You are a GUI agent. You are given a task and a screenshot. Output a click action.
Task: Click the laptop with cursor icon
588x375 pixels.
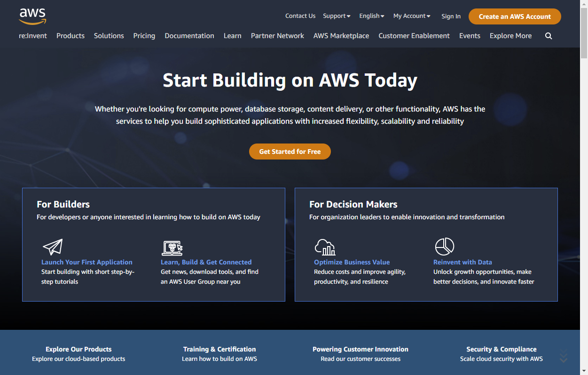172,247
